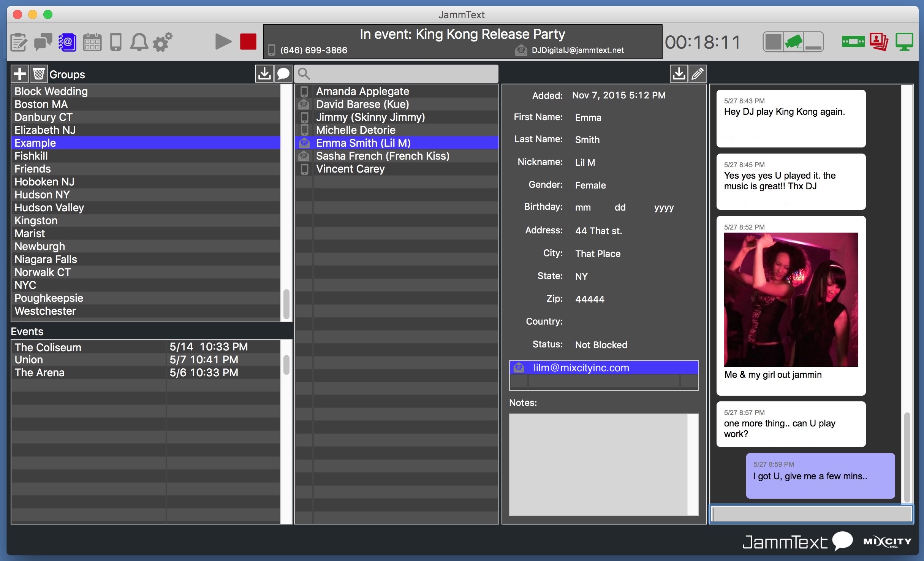
Task: Select the Marist group
Action: coord(146,233)
